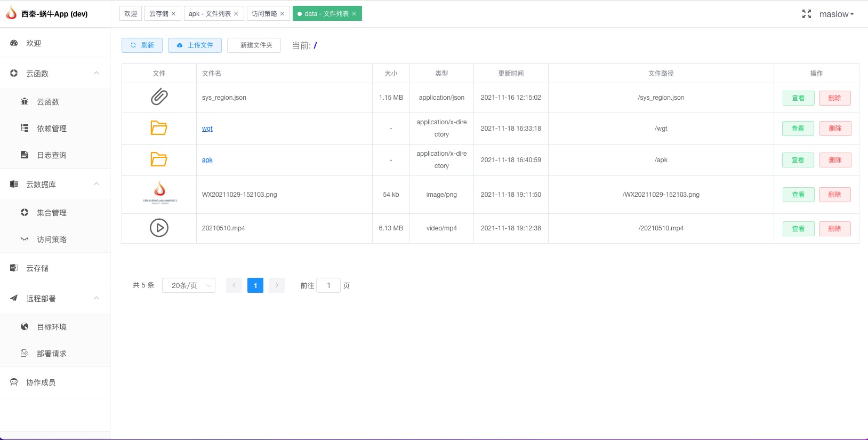Viewport: 868px width, 440px height.
Task: Click paperclip icon of sys_region.json
Action: 159,97
